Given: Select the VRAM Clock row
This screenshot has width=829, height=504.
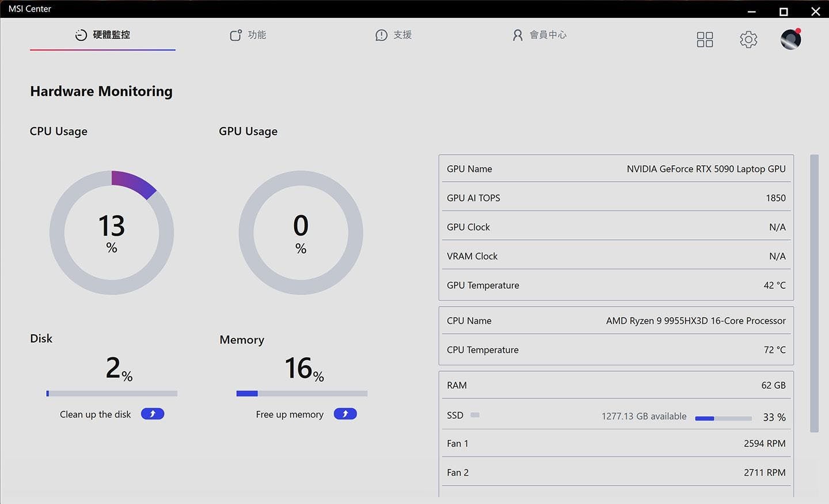Looking at the screenshot, I should [x=616, y=256].
